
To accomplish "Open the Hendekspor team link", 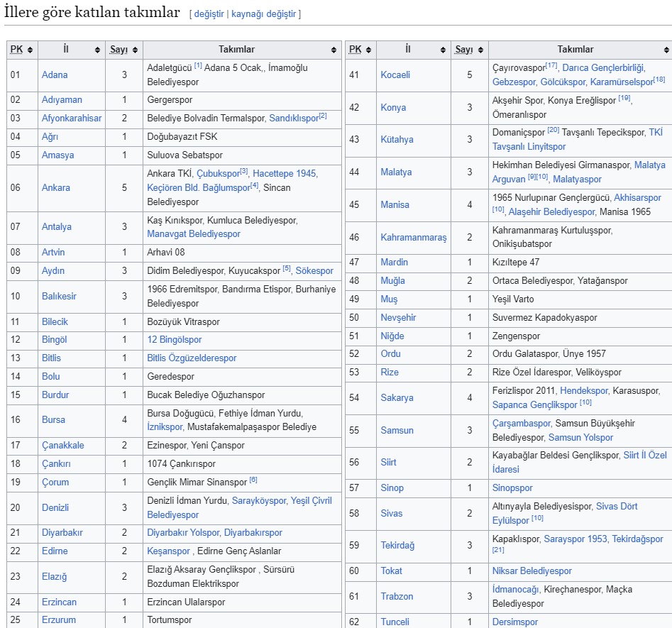I will click(584, 390).
